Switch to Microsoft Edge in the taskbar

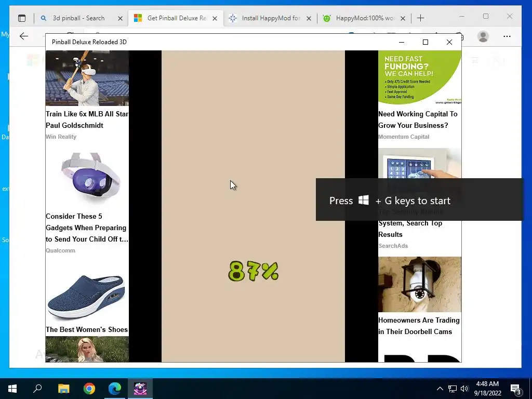[115, 389]
